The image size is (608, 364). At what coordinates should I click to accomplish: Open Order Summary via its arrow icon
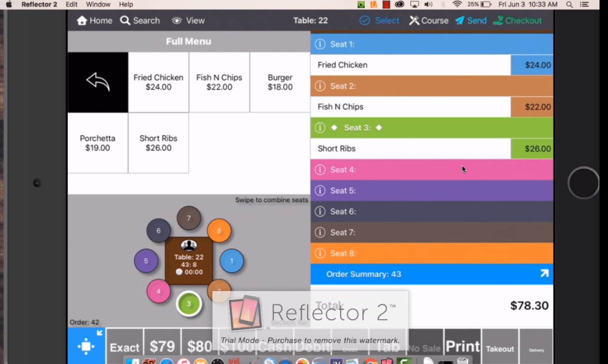tap(544, 274)
